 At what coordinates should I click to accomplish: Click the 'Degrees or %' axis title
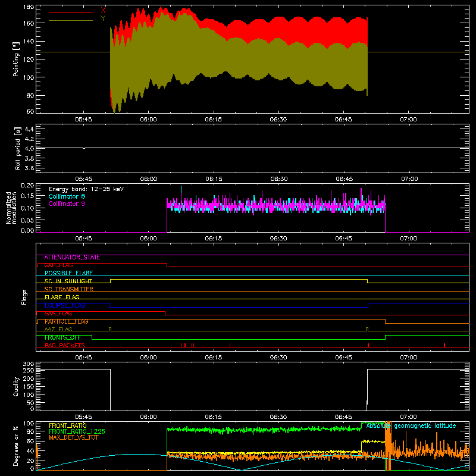coord(16,446)
